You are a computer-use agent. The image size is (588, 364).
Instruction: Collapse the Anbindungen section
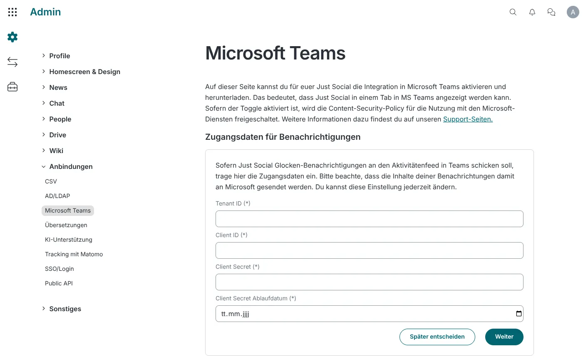coord(67,166)
